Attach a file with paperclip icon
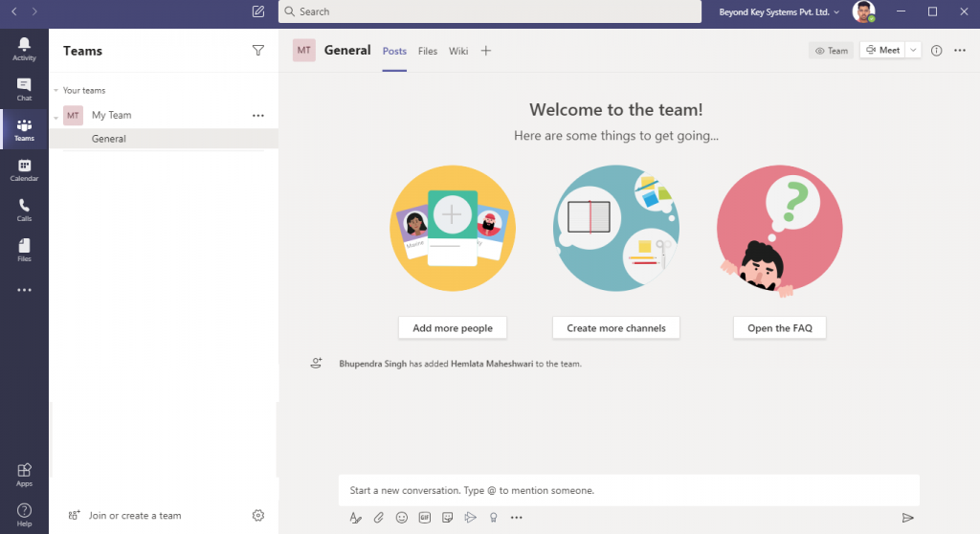The height and width of the screenshot is (534, 980). (379, 518)
